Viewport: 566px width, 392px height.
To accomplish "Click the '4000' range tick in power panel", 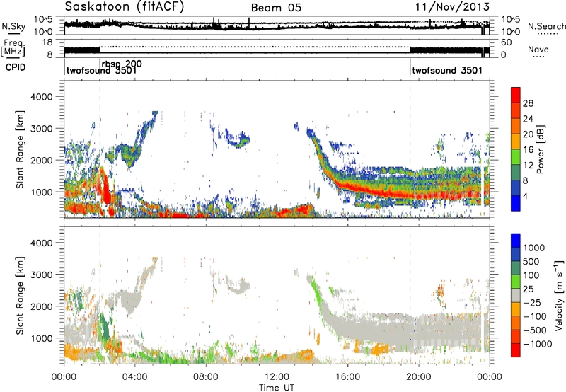I will pos(41,97).
